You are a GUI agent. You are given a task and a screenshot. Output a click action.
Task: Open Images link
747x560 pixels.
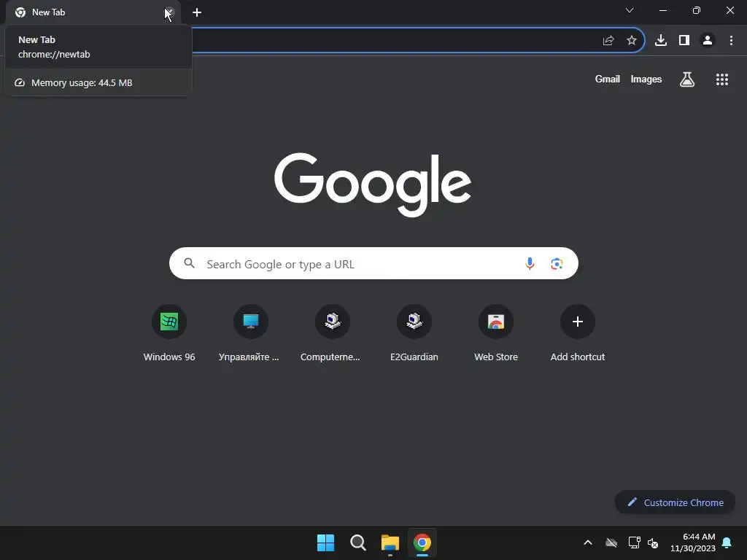(646, 79)
